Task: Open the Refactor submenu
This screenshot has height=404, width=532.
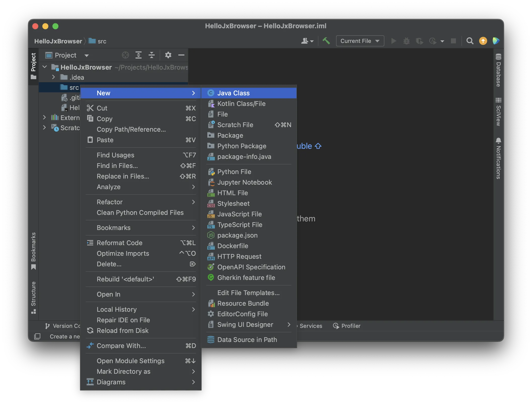Action: 141,202
